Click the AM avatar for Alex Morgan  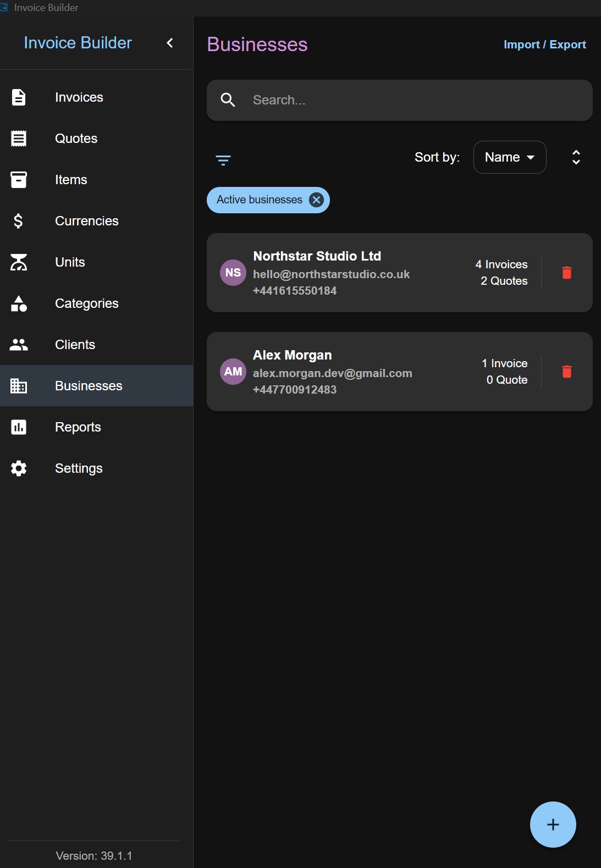(x=233, y=372)
